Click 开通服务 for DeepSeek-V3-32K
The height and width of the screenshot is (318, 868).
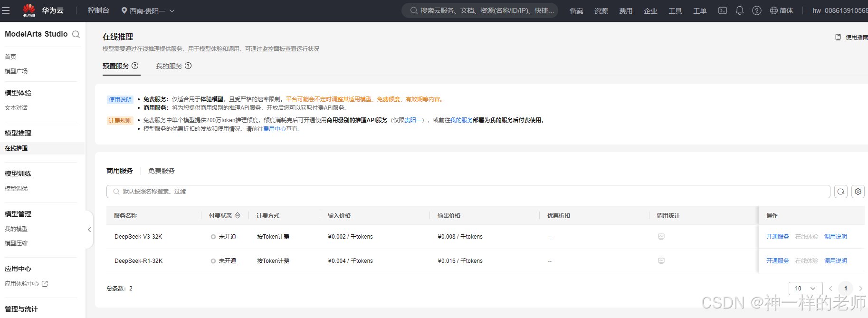[777, 237]
